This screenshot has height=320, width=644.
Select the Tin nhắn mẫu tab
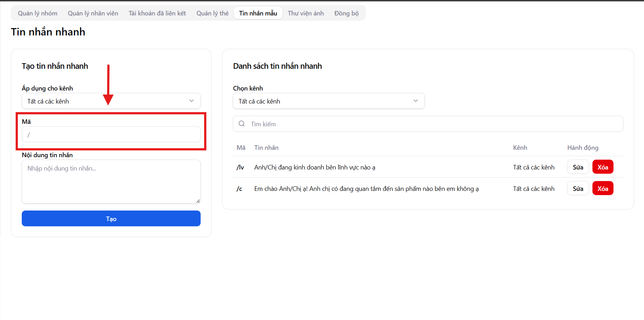pos(258,13)
